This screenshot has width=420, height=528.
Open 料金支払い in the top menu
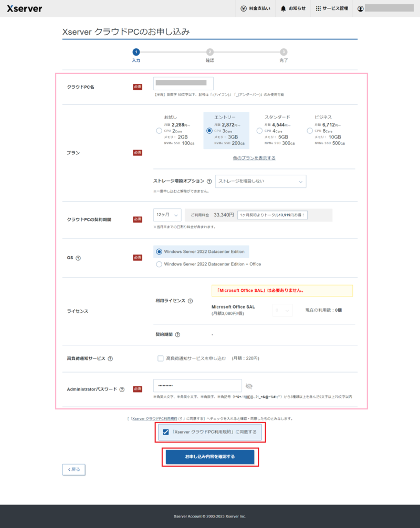click(x=255, y=9)
